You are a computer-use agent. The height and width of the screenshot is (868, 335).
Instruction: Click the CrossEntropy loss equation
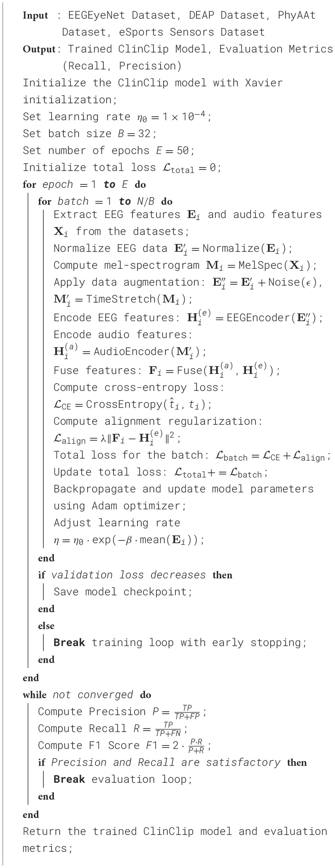point(132,404)
